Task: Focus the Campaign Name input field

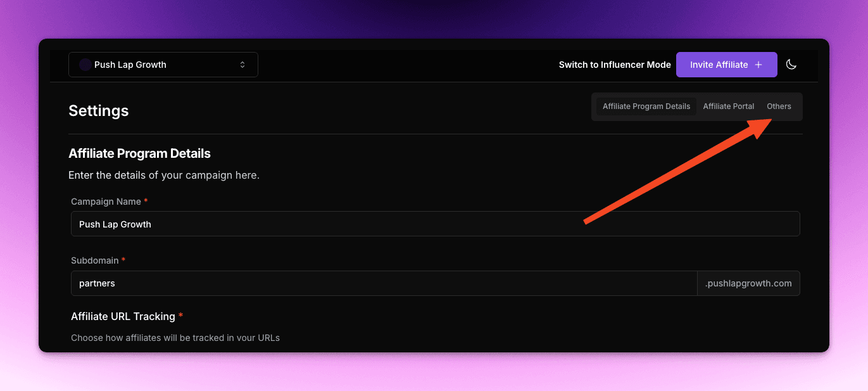Action: [435, 224]
